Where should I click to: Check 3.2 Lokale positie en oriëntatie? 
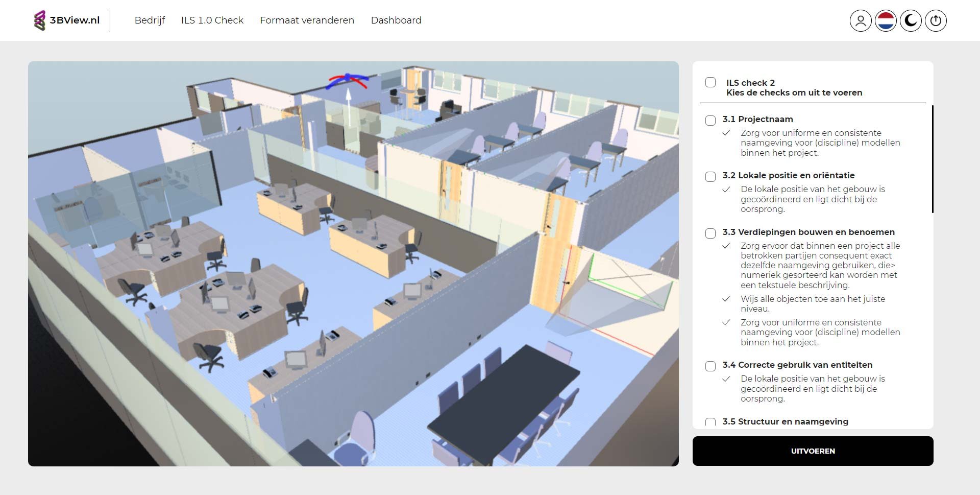point(710,177)
